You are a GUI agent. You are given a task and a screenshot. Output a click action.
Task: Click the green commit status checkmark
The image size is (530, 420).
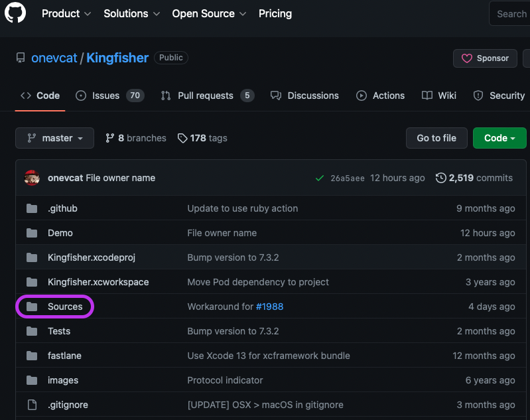(x=320, y=178)
